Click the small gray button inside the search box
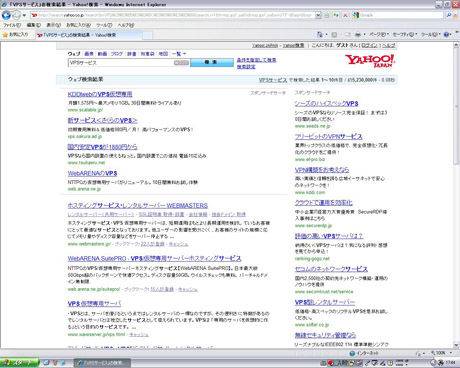The width and height of the screenshot is (460, 368). (181, 63)
